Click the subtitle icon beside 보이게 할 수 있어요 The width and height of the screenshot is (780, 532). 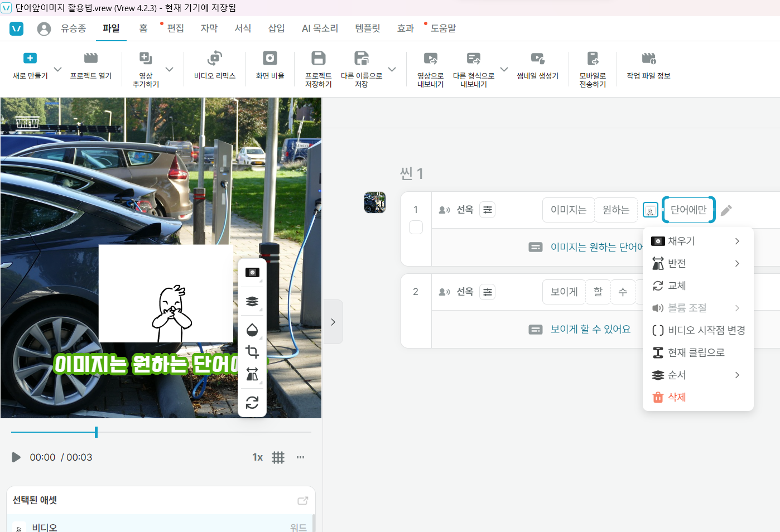point(536,330)
